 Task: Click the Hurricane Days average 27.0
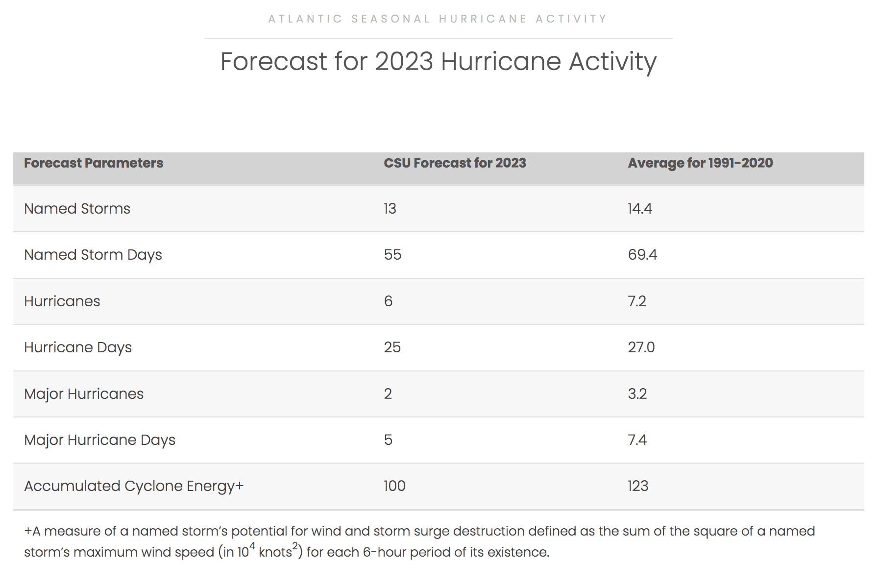tap(641, 347)
